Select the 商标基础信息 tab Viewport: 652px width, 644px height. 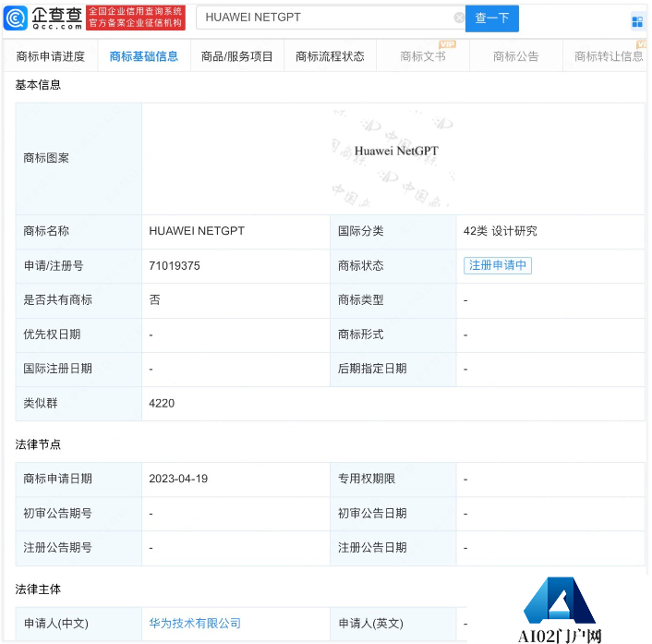tap(144, 56)
